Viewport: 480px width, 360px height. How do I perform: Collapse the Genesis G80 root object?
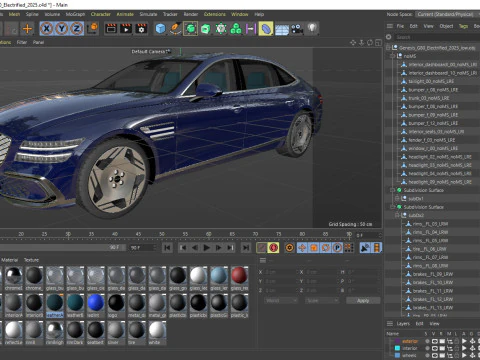tap(388, 48)
